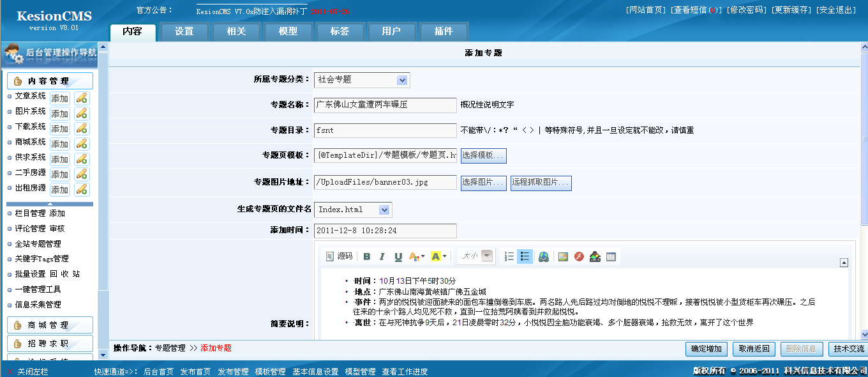
Task: Click the pencil edit icon beside 商城系统
Action: (82, 144)
